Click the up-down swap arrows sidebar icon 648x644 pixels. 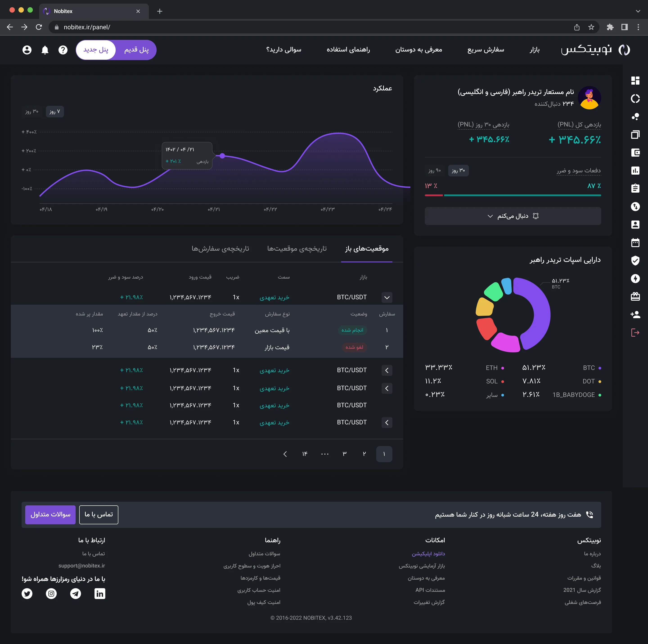(x=635, y=207)
